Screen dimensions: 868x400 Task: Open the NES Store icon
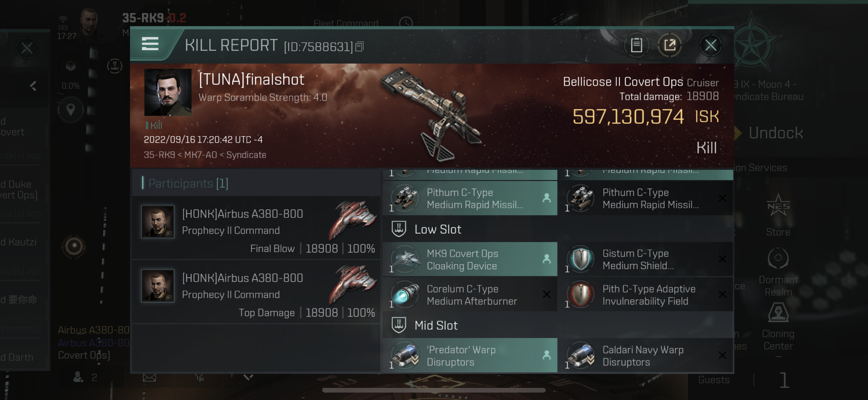[x=778, y=215]
